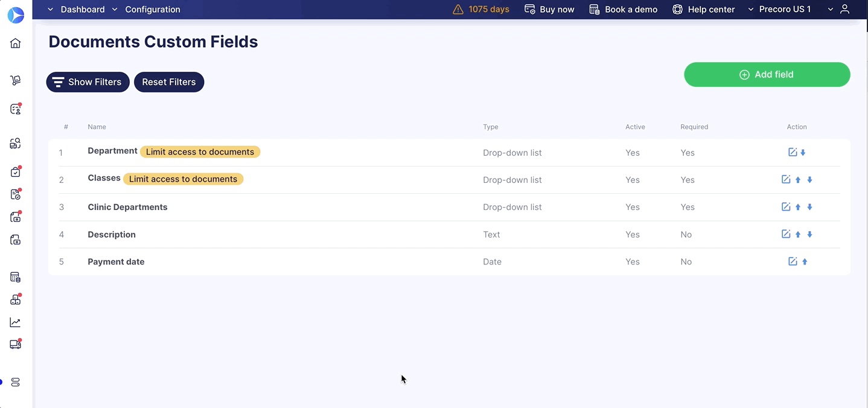Open the settings toggles icon at sidebar bottom
The image size is (868, 408).
pos(16,383)
